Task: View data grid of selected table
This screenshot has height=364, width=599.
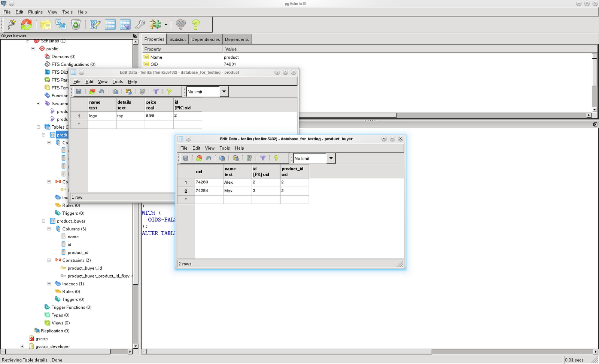Action: (x=110, y=25)
